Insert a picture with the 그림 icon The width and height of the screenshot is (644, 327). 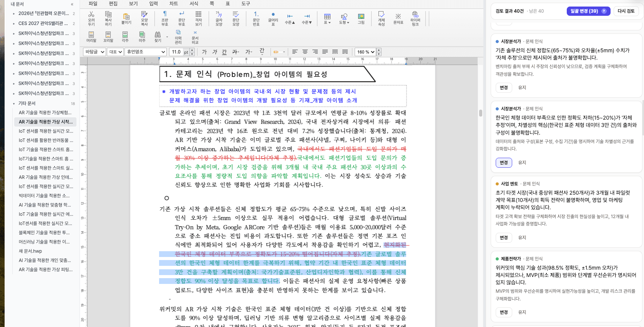(361, 18)
